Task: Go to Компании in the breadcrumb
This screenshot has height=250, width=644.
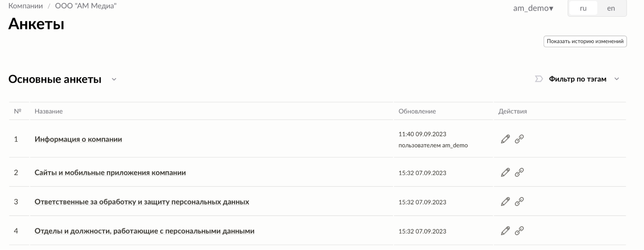Action: [x=25, y=6]
